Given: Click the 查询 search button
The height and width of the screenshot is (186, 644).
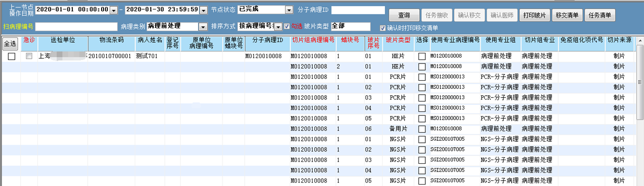Looking at the screenshot, I should coord(404,15).
